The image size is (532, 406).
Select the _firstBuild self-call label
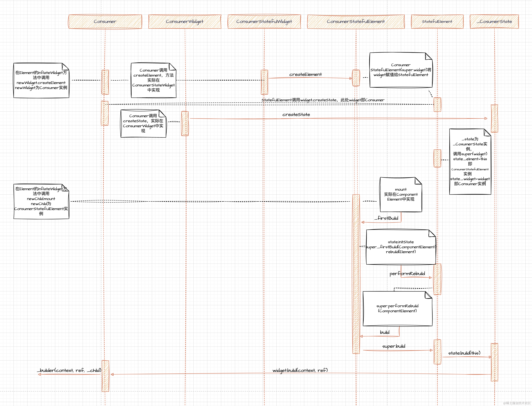[x=386, y=218]
